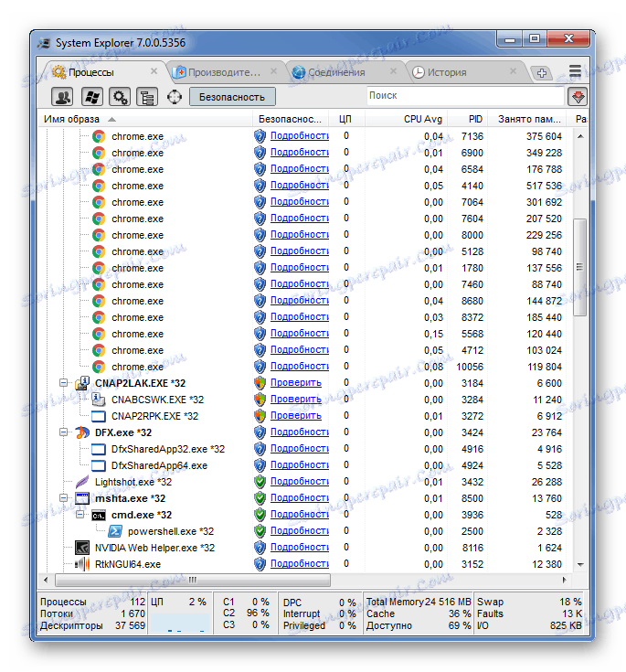
Task: Collapse the DFX.exe process tree
Action: (x=63, y=432)
